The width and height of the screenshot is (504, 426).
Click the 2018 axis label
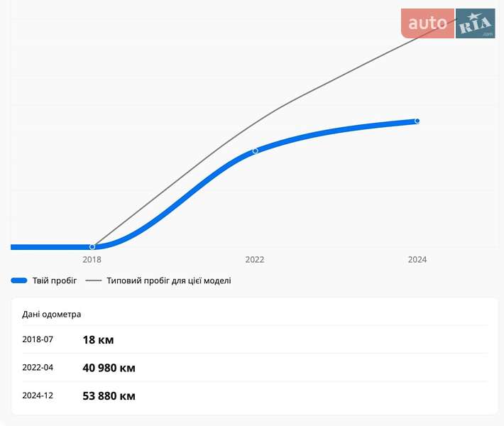point(92,260)
